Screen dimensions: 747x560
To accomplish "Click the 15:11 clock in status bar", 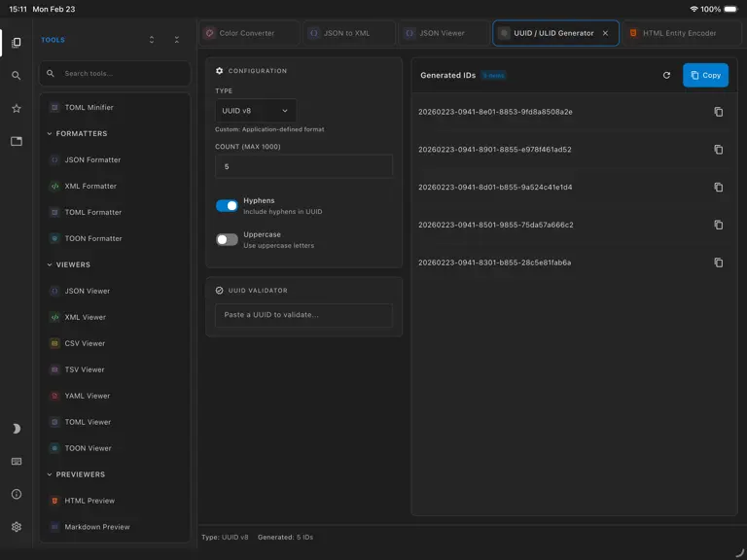I will (x=18, y=9).
